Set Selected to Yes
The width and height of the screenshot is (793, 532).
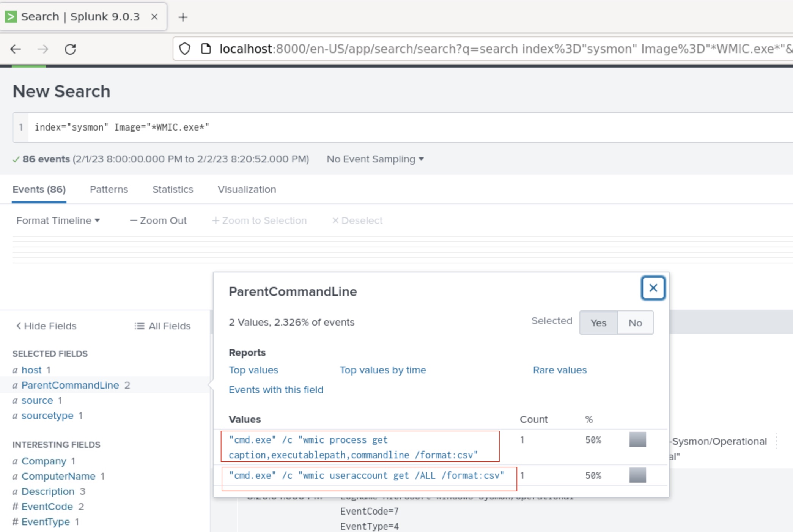(x=598, y=323)
